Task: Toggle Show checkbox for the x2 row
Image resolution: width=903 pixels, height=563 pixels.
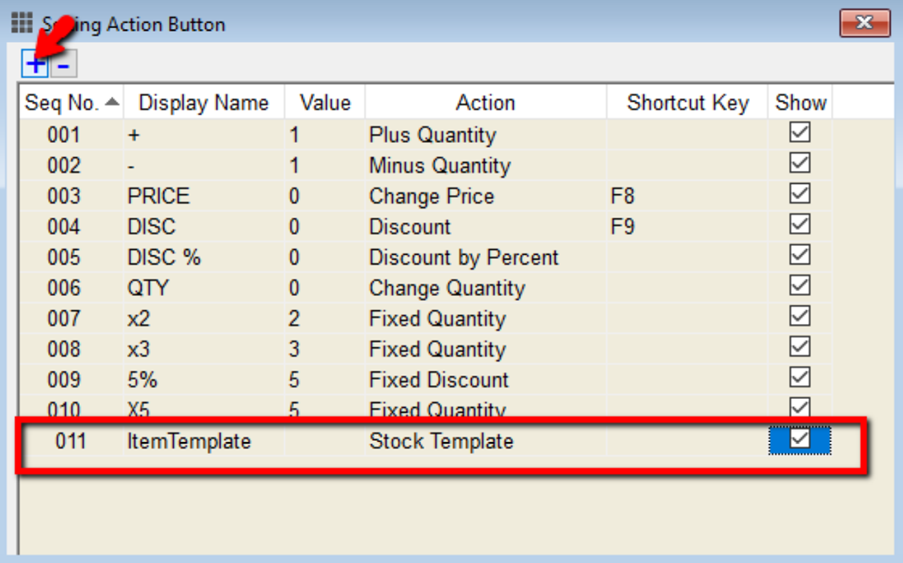Action: 799,316
